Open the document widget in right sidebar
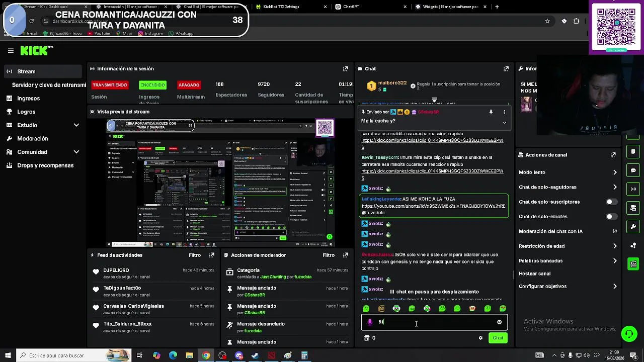This screenshot has width=644, height=362. (x=633, y=152)
